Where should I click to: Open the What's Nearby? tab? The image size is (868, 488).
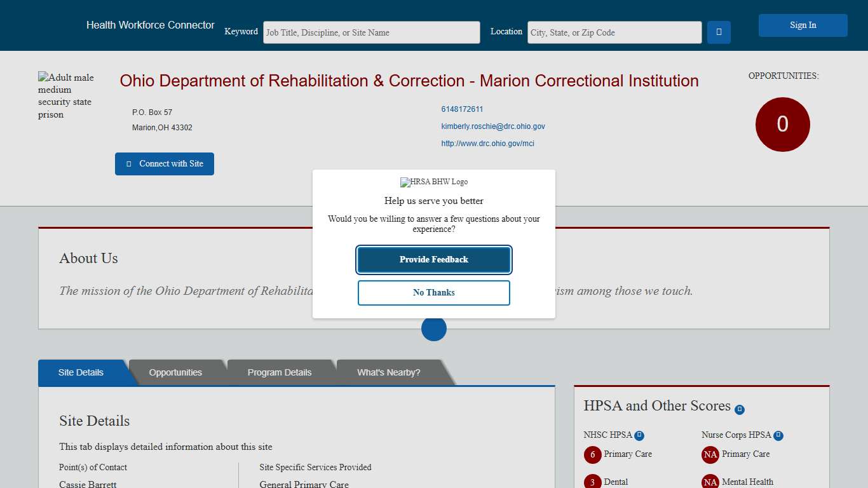point(388,372)
